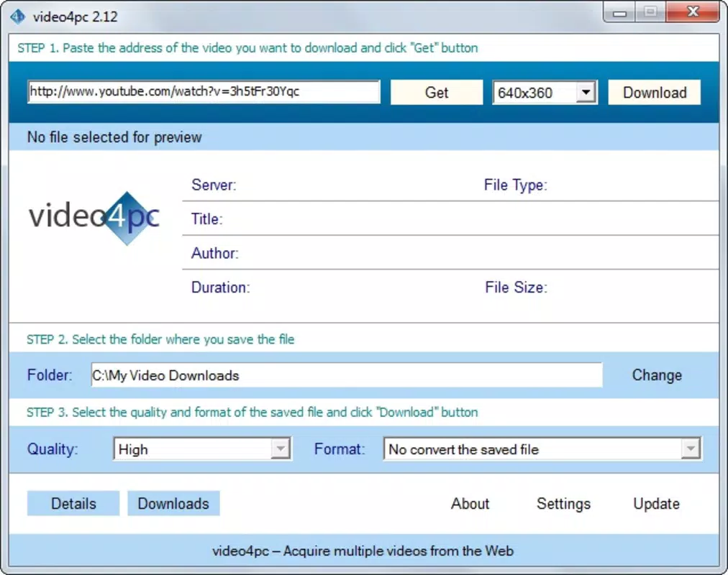Click the 'Server:' label

tap(214, 185)
